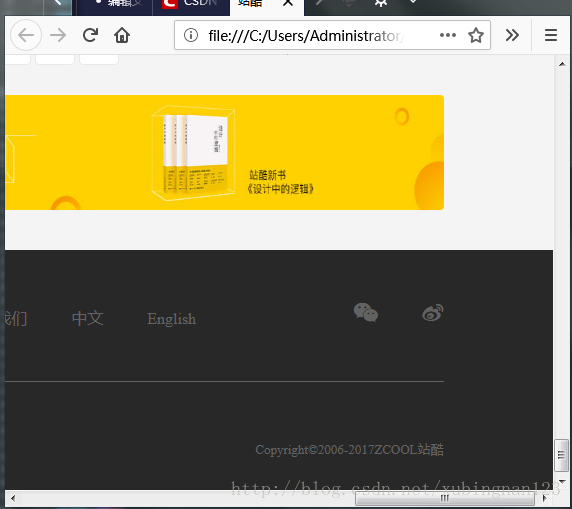
Task: Go back with the browser back arrow
Action: 26,35
